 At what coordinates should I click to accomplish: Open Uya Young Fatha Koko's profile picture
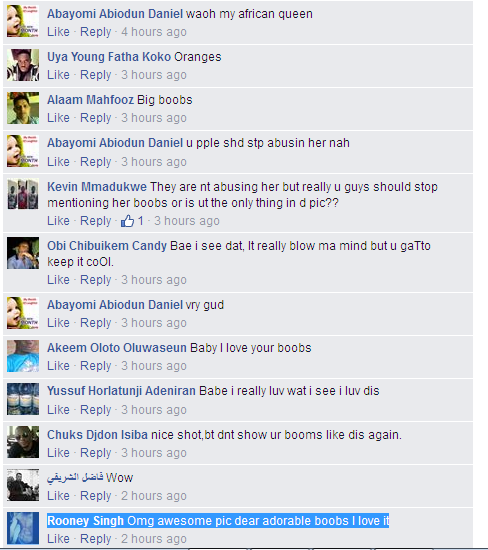pos(23,65)
